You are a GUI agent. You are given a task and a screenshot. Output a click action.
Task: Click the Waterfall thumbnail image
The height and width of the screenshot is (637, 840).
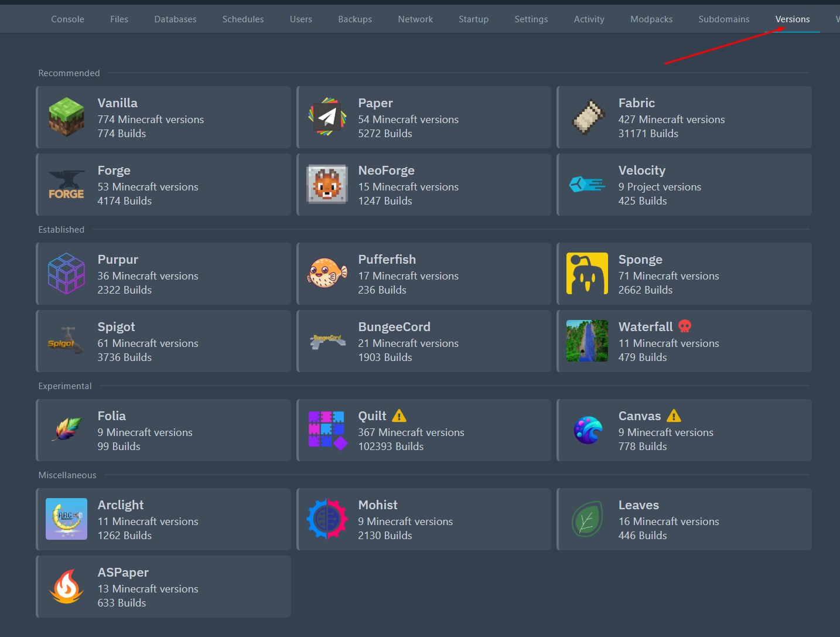(x=587, y=341)
